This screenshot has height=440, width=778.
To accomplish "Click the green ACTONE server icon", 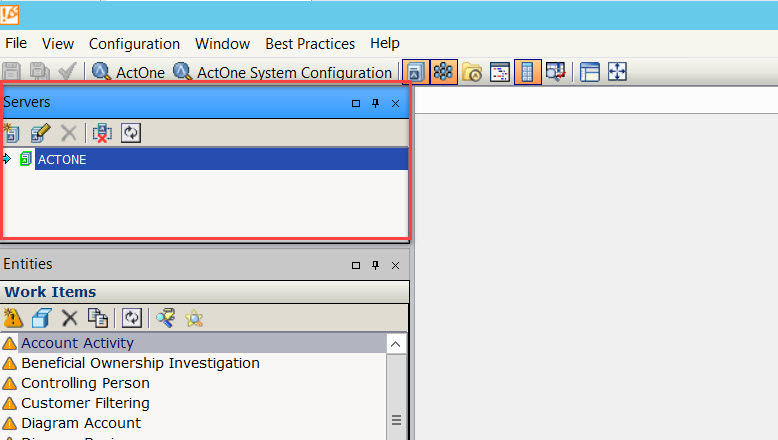I will (26, 159).
